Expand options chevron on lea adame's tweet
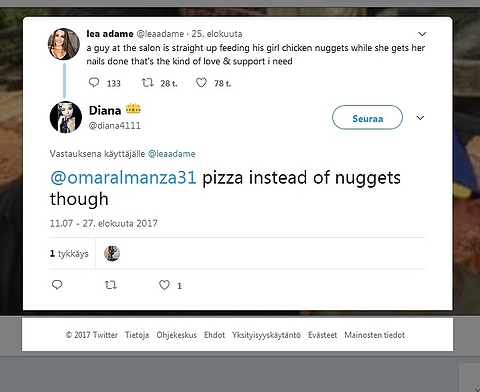Screen dimensions: 480x392 pyautogui.click(x=422, y=34)
